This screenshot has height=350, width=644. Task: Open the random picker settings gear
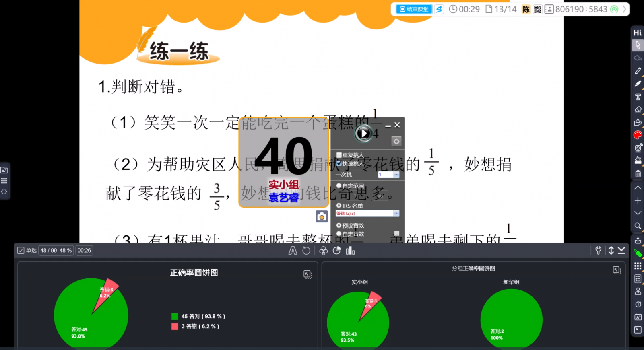tap(396, 141)
